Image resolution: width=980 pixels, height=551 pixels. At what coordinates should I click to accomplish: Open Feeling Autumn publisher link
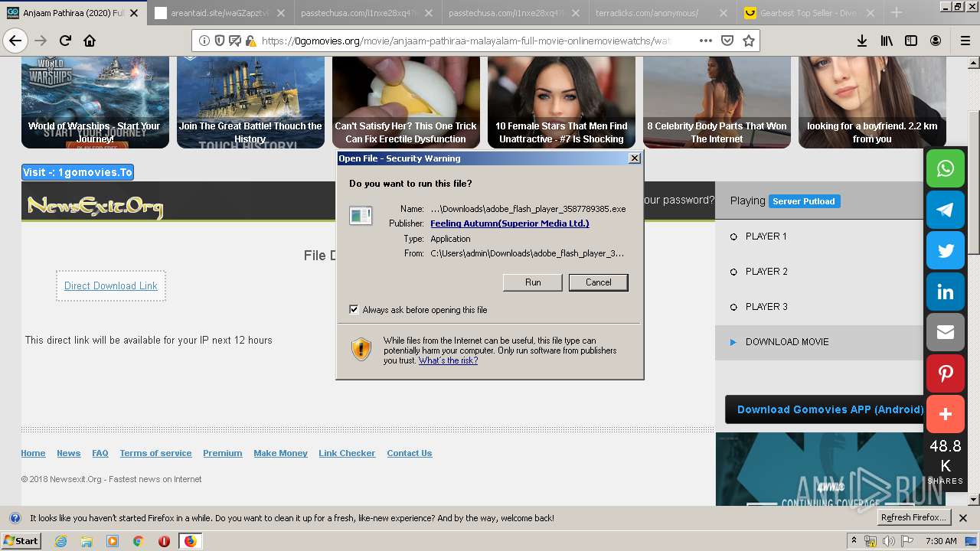tap(509, 223)
